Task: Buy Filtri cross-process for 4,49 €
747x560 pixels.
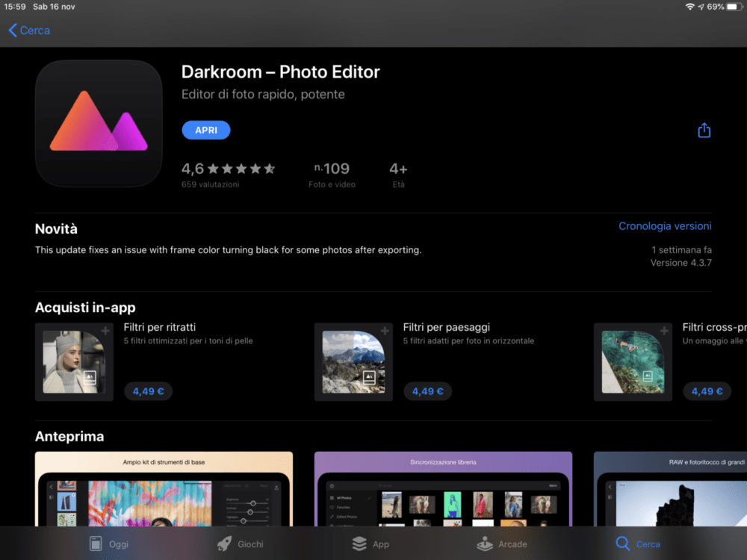Action: (707, 391)
